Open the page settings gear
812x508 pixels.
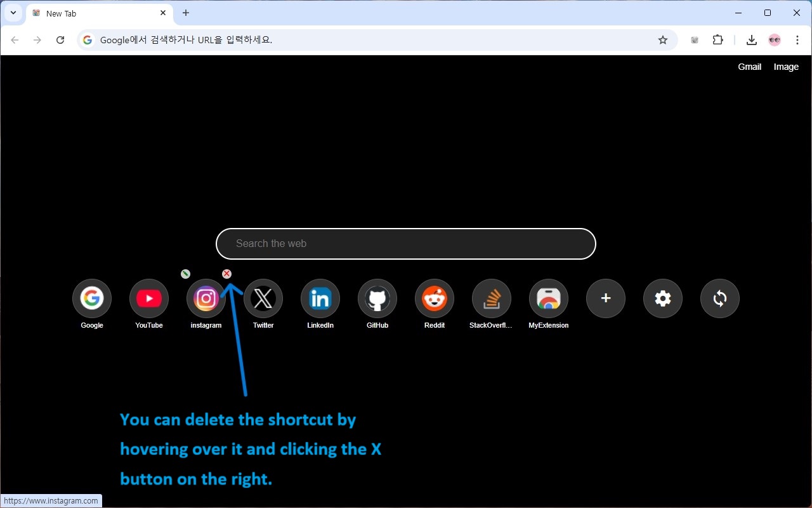[x=663, y=298]
